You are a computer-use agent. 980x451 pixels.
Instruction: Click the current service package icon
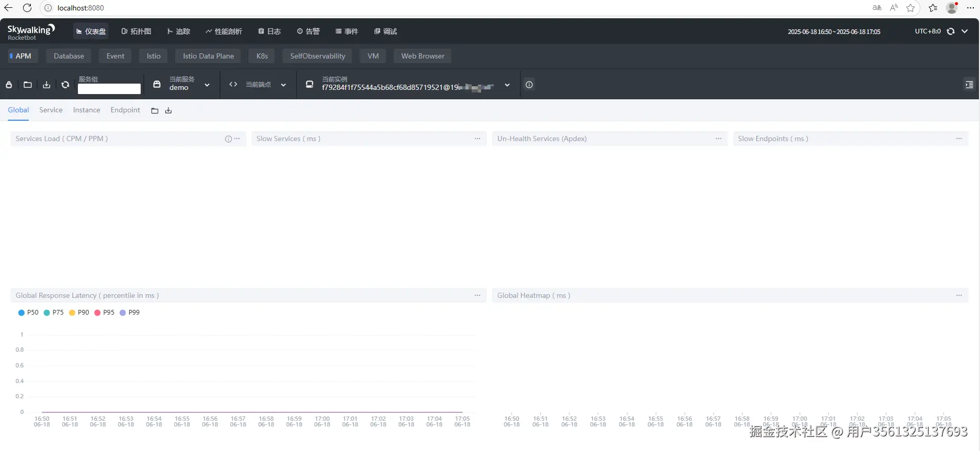pos(157,84)
